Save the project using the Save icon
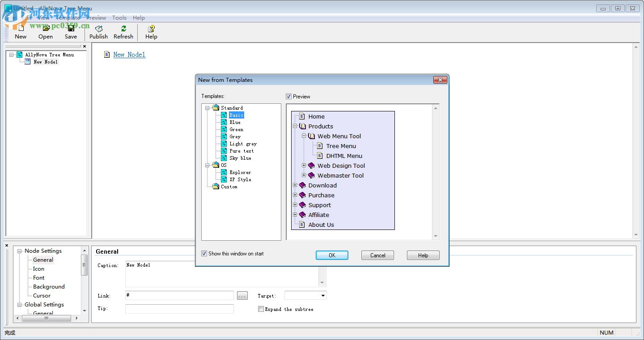This screenshot has height=340, width=644. (x=70, y=28)
